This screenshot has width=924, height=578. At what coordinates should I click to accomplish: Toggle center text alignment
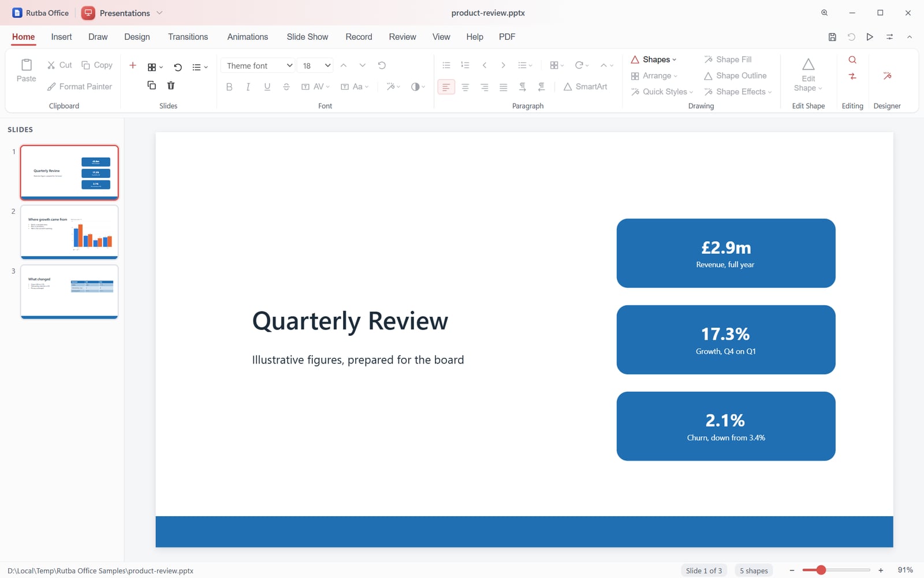point(465,87)
